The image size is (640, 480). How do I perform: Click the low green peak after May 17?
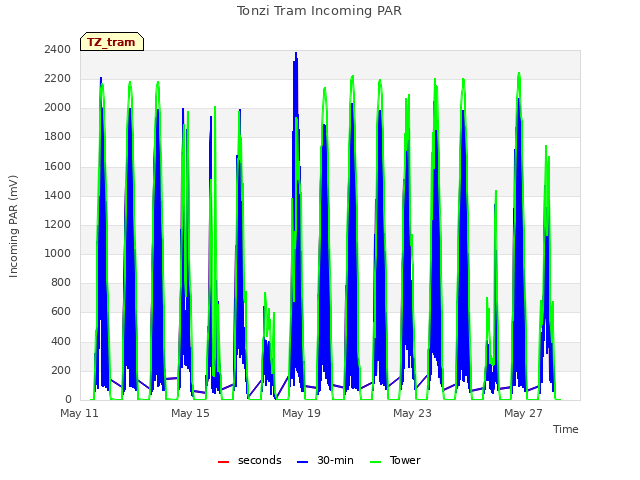[265, 295]
